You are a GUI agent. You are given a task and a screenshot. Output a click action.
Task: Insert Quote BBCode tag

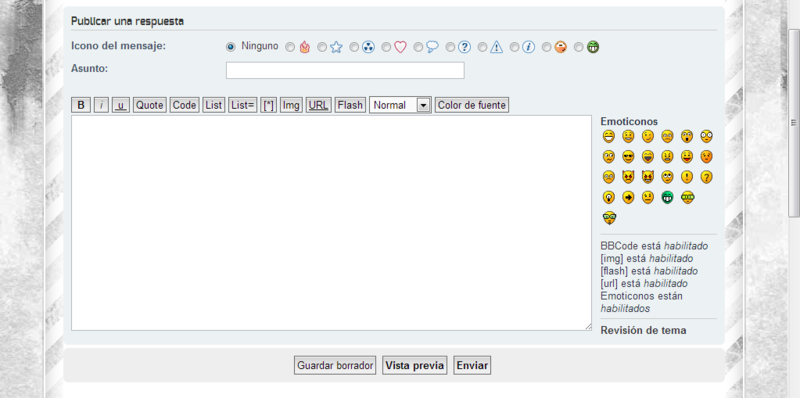tap(149, 105)
